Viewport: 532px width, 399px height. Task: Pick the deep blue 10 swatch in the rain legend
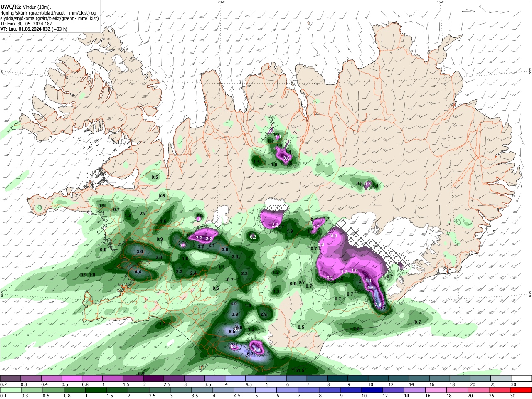point(371,390)
